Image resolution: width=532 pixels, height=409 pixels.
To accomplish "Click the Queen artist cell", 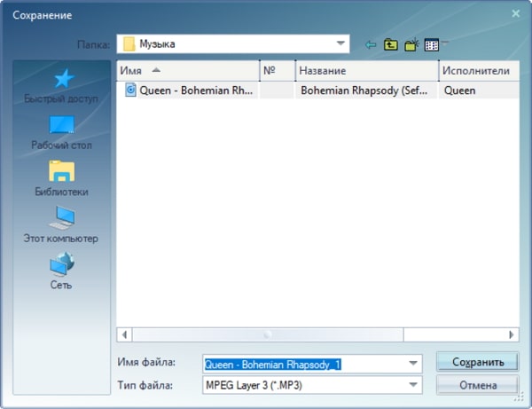I will click(x=479, y=90).
